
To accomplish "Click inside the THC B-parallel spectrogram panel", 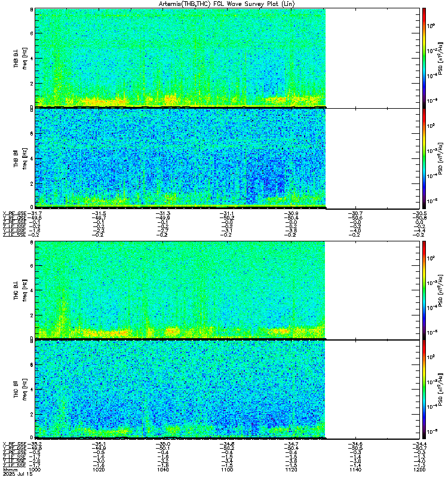I will coord(227,390).
